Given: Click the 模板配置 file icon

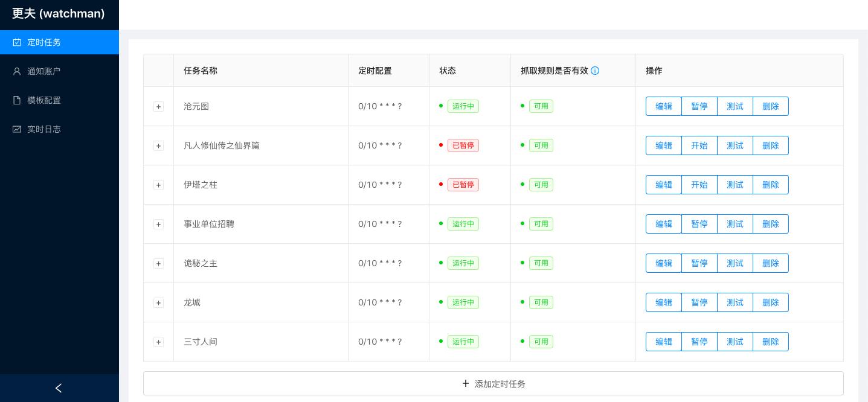Looking at the screenshot, I should tap(17, 100).
